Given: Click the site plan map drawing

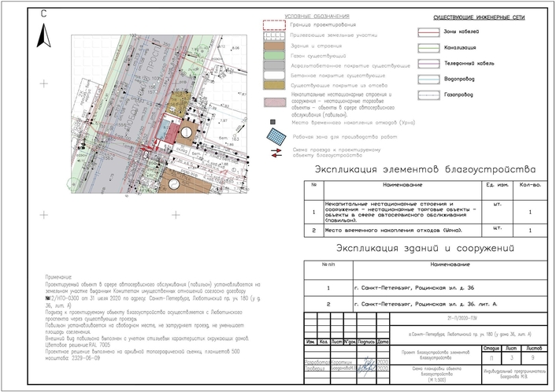Looking at the screenshot, I should point(159,114).
